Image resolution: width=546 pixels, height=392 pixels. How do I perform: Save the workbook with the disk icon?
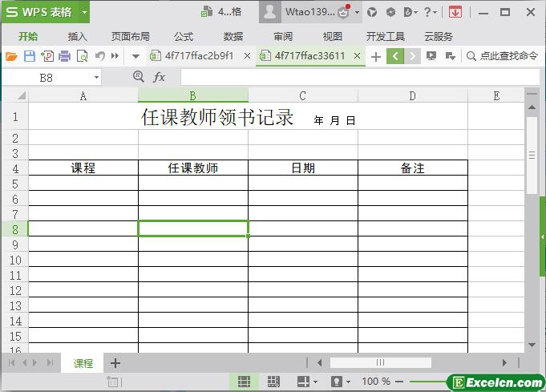pos(29,56)
